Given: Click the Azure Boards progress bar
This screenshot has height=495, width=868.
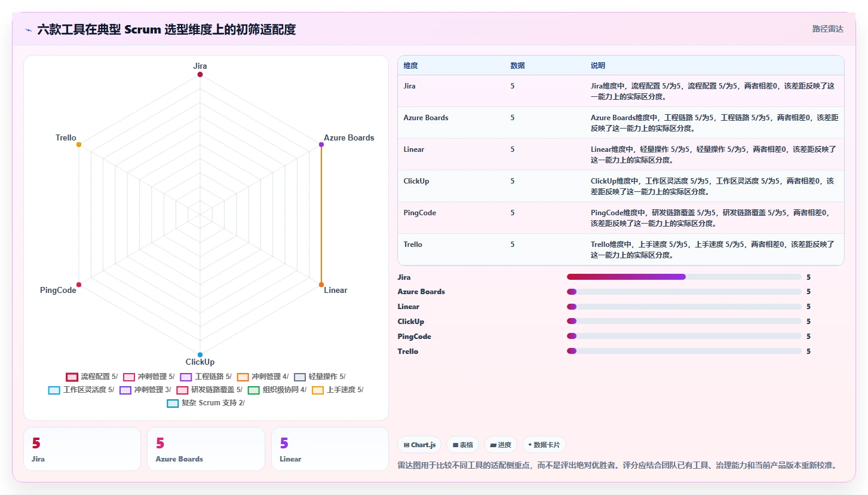Looking at the screenshot, I should click(x=684, y=292).
